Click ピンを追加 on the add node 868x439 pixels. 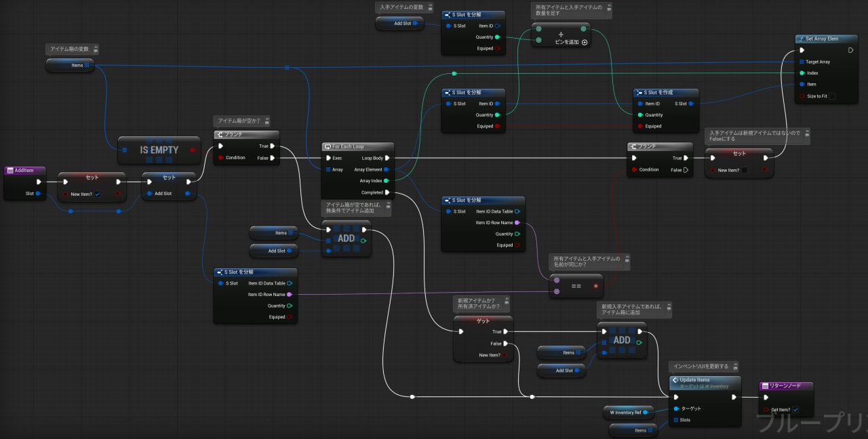(x=584, y=42)
